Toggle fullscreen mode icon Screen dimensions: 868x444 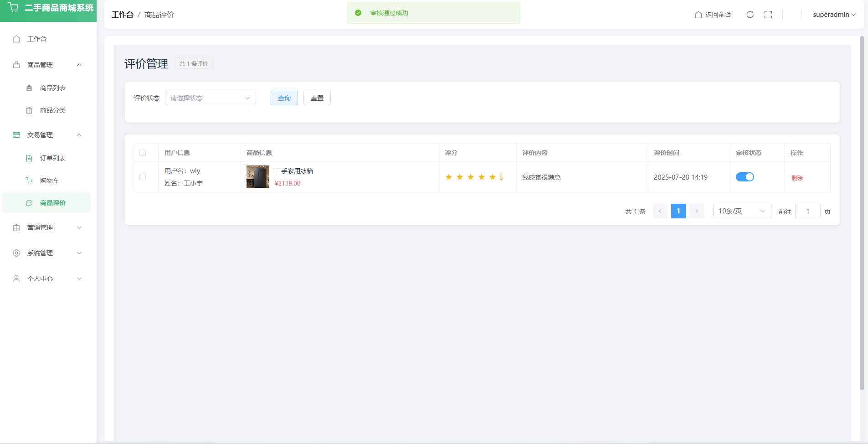(768, 15)
